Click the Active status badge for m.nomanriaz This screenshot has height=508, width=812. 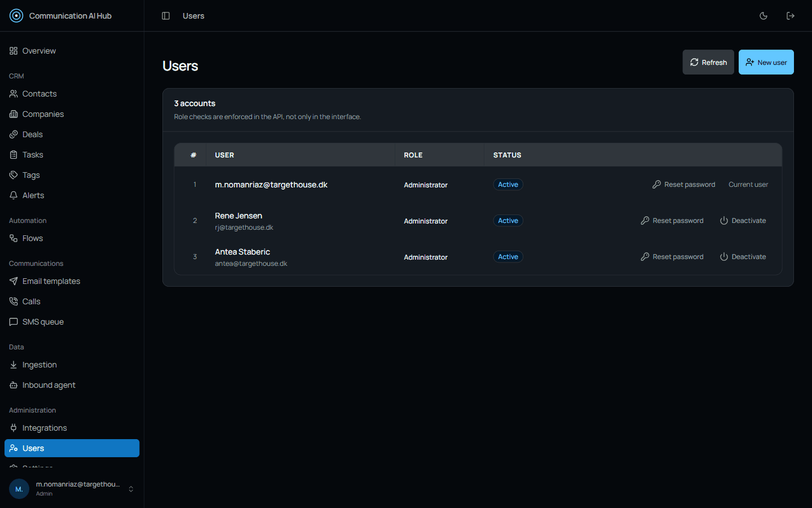[x=508, y=185]
